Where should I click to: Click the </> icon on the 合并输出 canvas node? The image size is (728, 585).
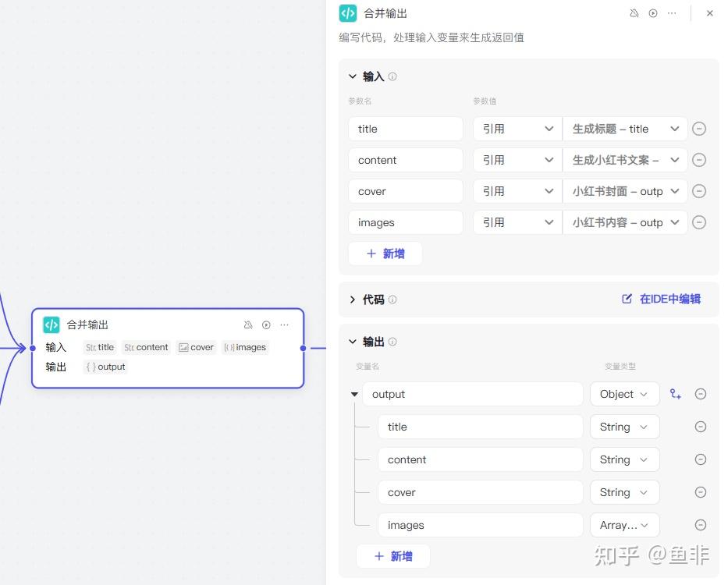coord(51,324)
